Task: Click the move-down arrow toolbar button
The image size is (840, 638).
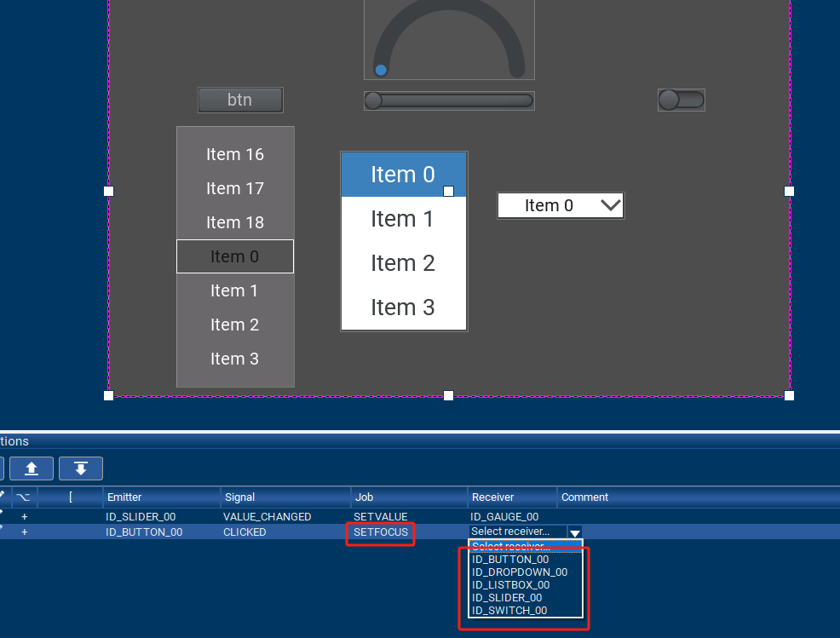Action: (x=81, y=468)
